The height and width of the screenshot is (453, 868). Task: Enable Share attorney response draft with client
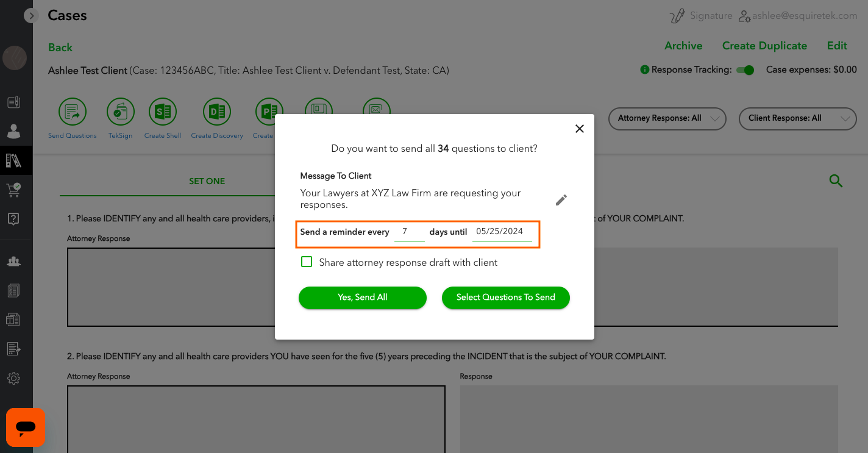[x=307, y=261]
